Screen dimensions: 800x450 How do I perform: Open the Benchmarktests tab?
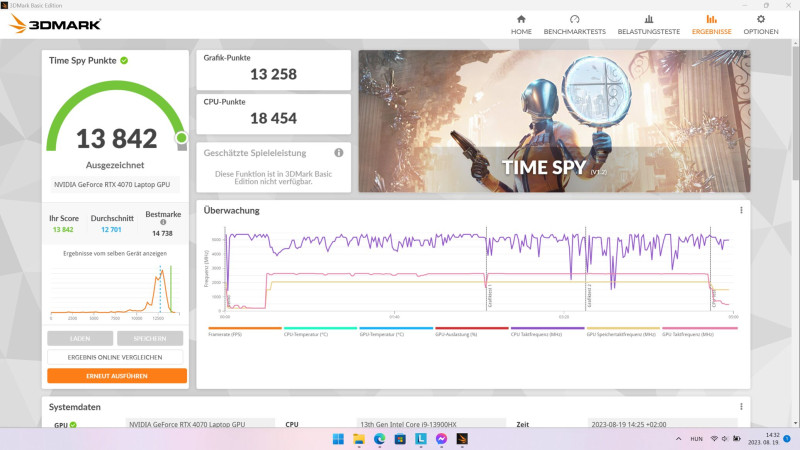pyautogui.click(x=574, y=24)
